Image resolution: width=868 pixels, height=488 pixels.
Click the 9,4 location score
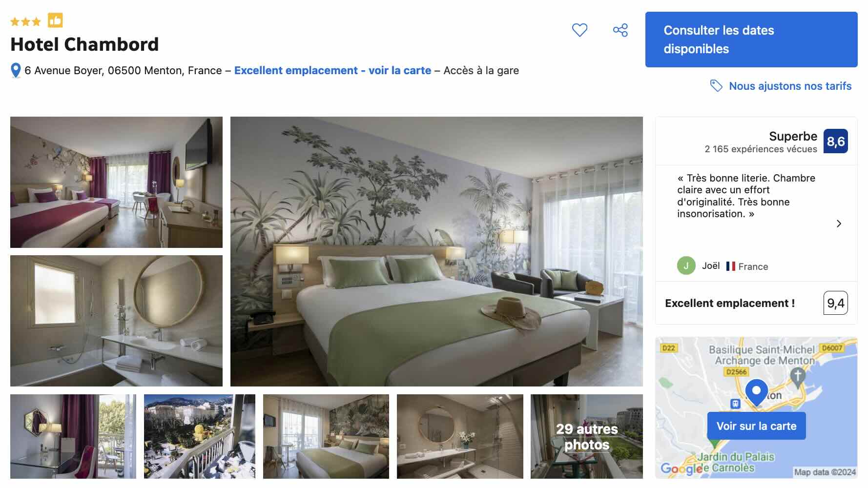point(836,303)
